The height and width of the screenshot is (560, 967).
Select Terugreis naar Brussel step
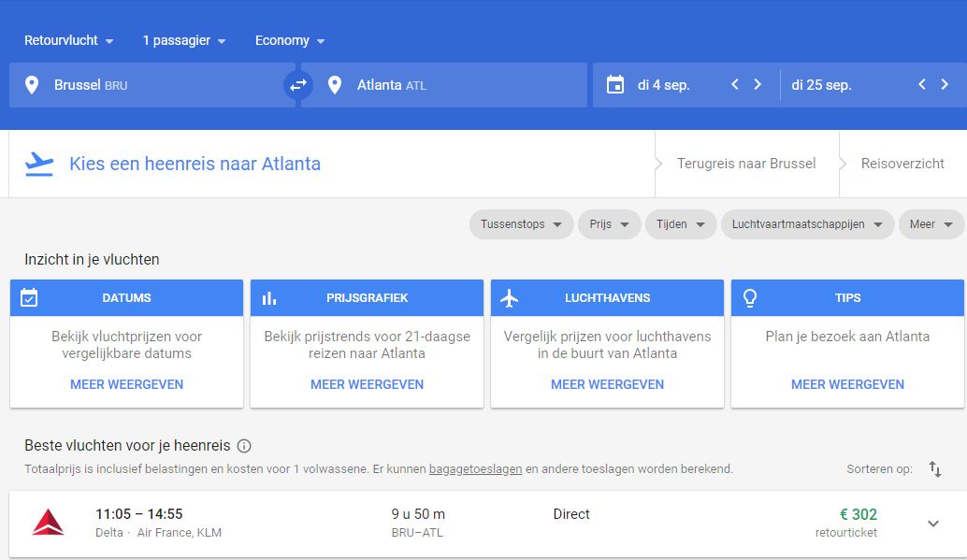[746, 164]
